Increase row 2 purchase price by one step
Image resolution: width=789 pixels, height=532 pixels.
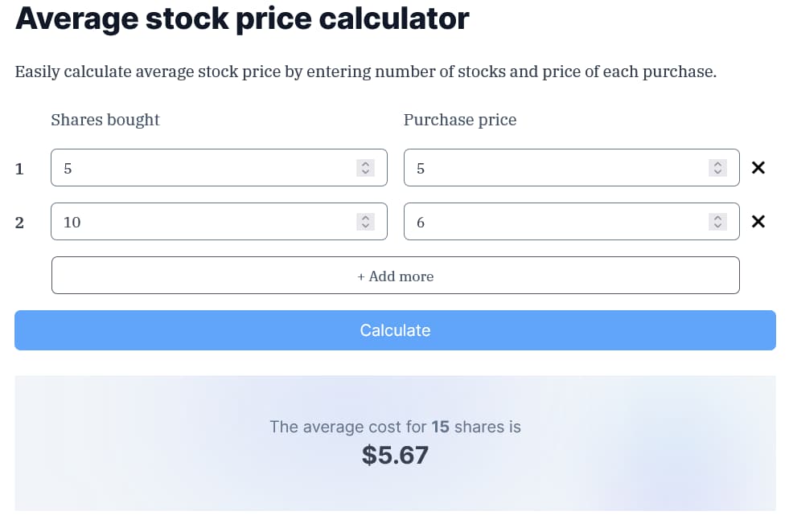click(717, 218)
